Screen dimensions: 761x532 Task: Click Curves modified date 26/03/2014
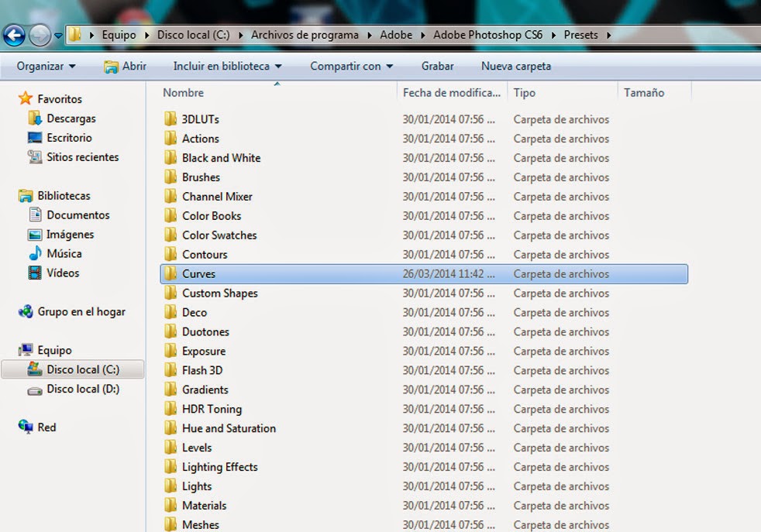449,273
